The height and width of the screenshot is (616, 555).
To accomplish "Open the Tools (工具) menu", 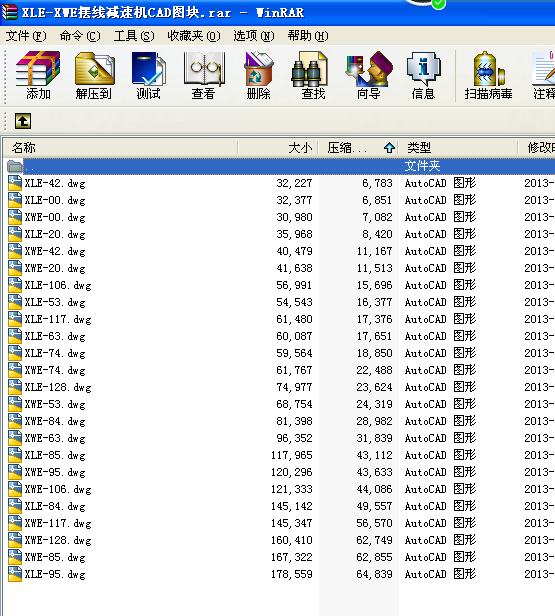I will [x=134, y=36].
